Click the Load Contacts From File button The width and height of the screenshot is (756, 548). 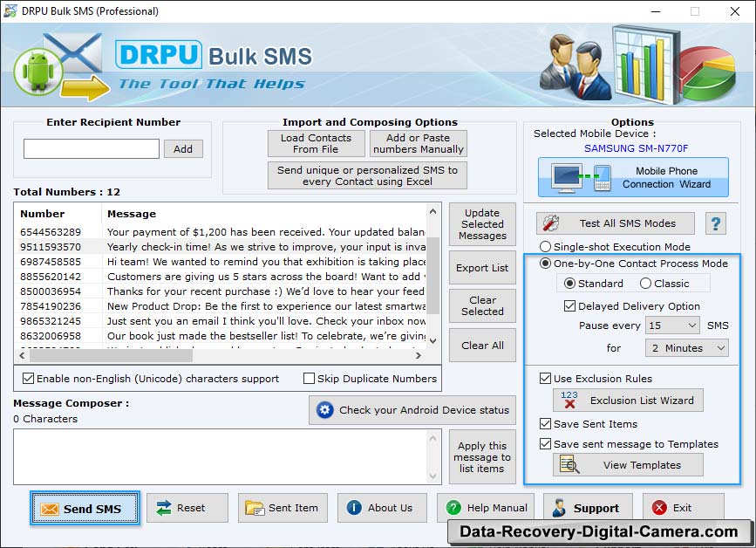(317, 143)
